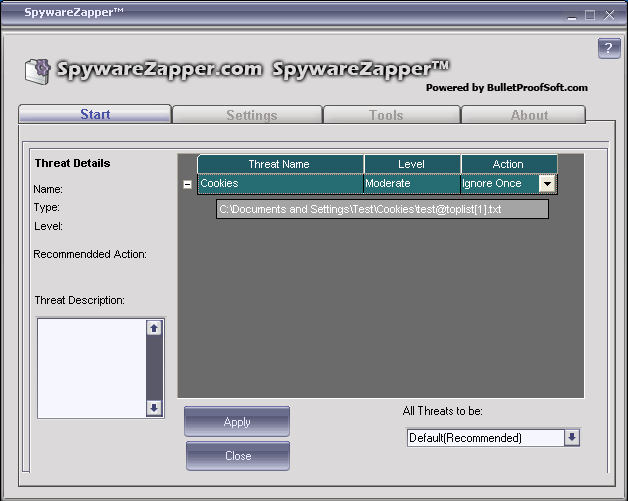Select the Cookies threat entry
The height and width of the screenshot is (501, 628).
click(279, 184)
